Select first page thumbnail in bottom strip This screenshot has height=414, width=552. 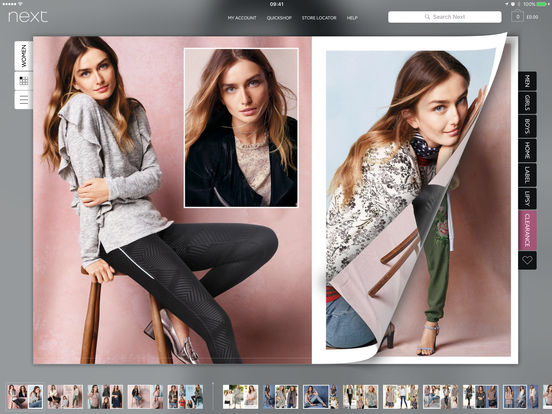point(25,397)
